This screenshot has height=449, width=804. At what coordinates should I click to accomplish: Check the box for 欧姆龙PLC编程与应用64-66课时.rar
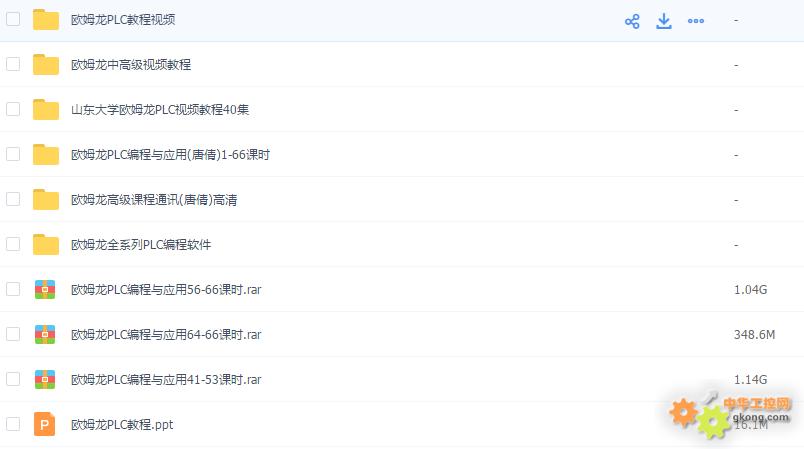click(x=13, y=334)
